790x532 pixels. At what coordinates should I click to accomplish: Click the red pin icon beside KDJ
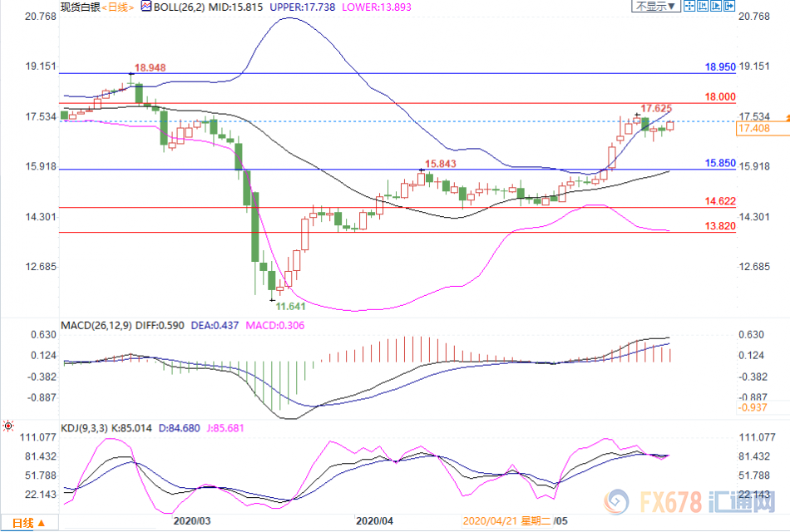7,426
